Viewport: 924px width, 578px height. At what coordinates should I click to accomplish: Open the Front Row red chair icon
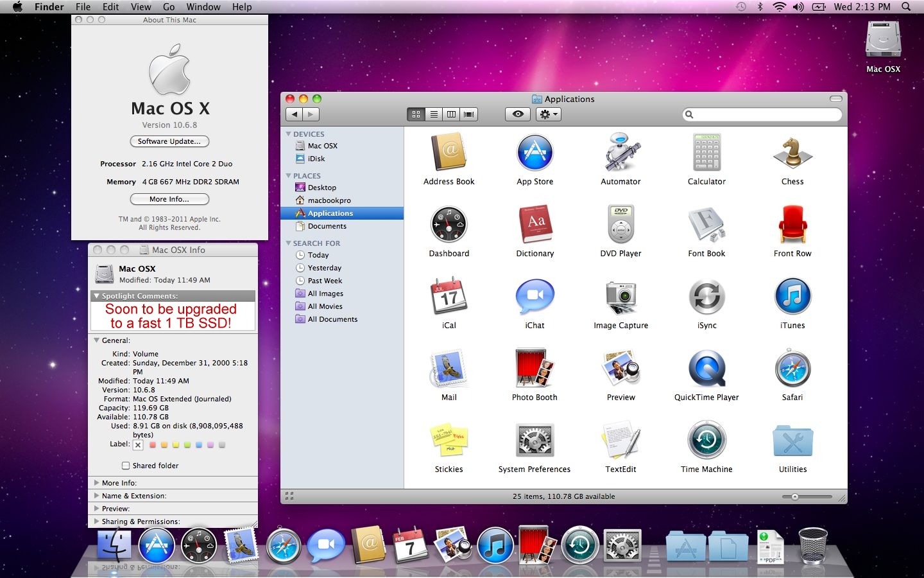pyautogui.click(x=792, y=224)
